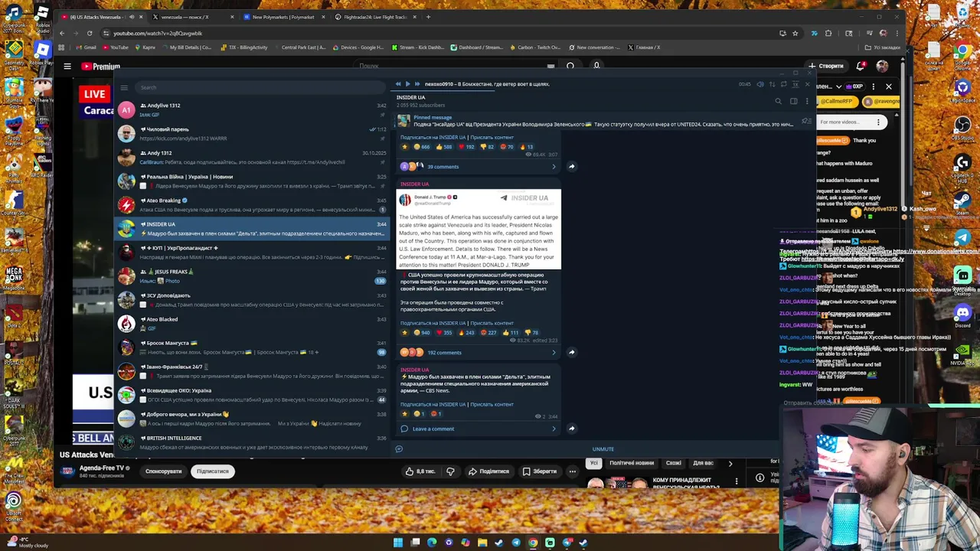Open the Stream - Kick Dashboard bookmark
980x551 pixels.
(418, 47)
